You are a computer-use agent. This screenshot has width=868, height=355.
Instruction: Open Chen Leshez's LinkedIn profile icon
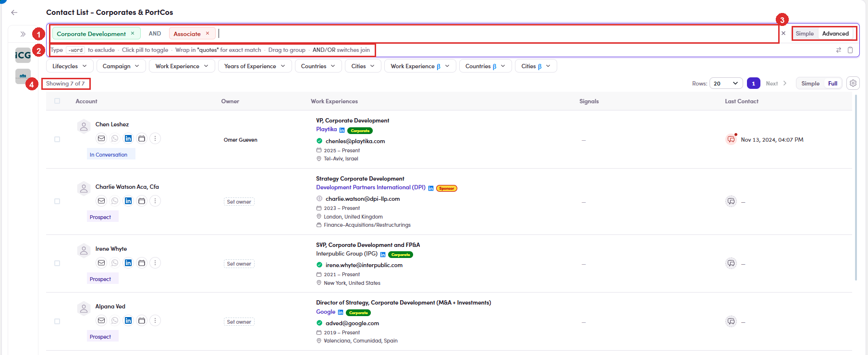point(128,138)
